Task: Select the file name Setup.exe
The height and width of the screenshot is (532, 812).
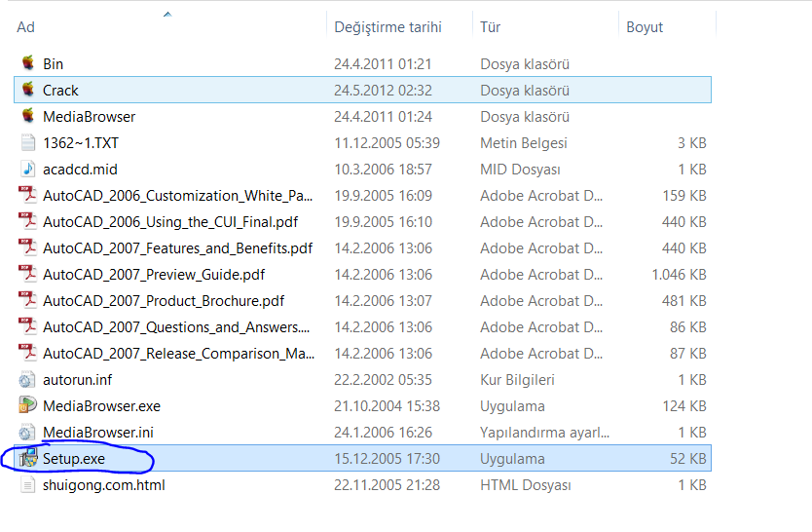Action: [74, 459]
